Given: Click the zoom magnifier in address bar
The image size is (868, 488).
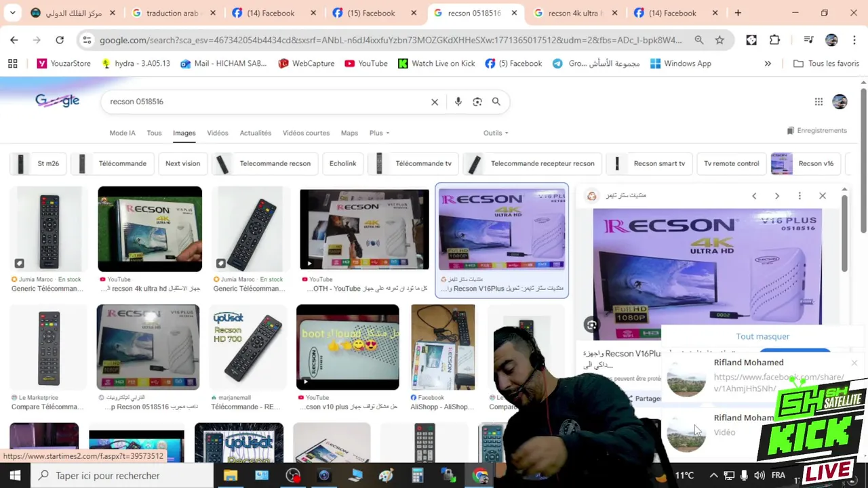Looking at the screenshot, I should (699, 40).
